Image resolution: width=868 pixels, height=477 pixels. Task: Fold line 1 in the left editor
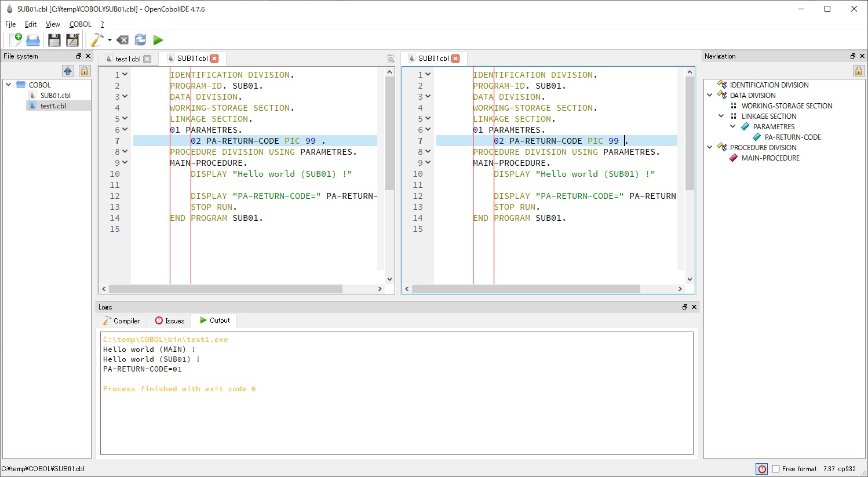[125, 74]
